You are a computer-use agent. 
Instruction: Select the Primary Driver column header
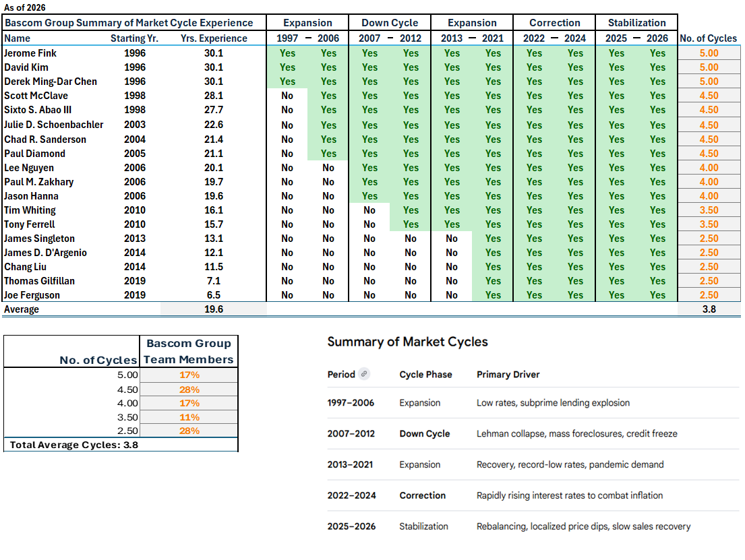[x=508, y=375]
